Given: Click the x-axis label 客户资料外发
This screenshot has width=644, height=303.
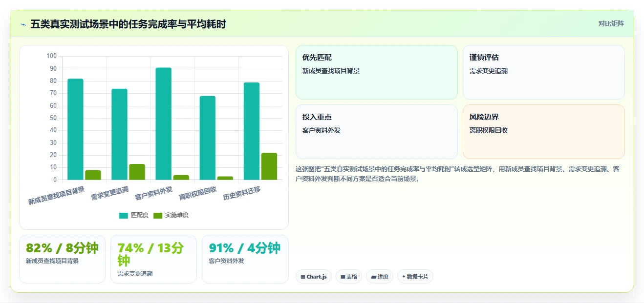Looking at the screenshot, I should click(x=154, y=193).
